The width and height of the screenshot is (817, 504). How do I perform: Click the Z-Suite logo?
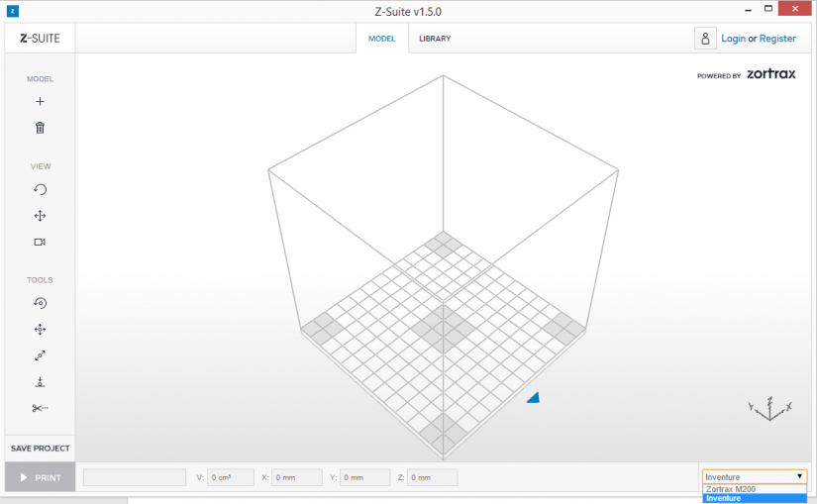click(x=41, y=38)
